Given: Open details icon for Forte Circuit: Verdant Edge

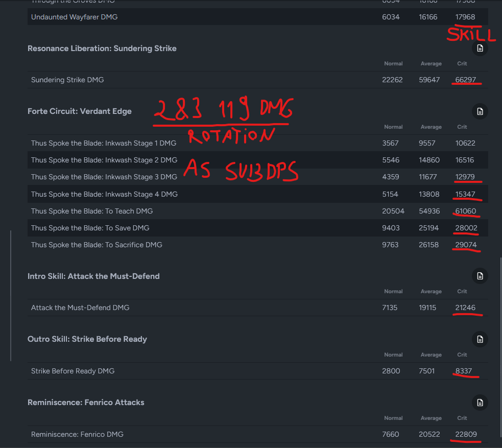Looking at the screenshot, I should [480, 111].
